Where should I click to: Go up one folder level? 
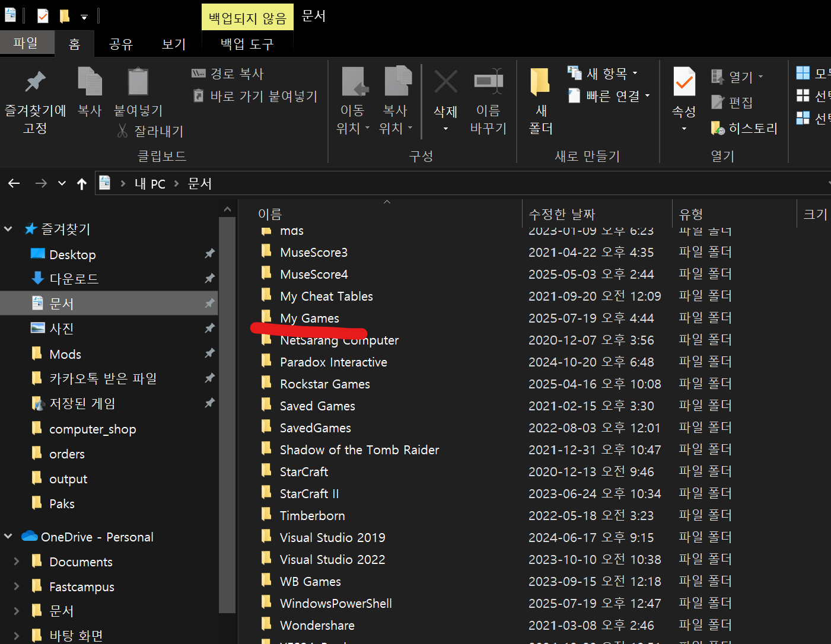coord(82,183)
